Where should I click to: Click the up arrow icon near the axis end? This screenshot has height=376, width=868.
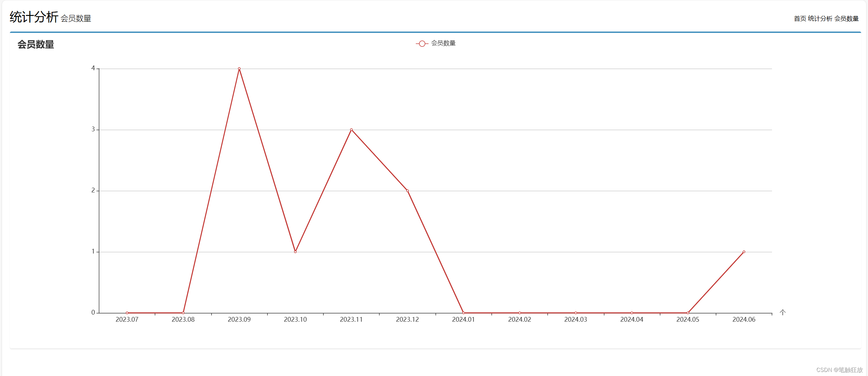point(783,312)
